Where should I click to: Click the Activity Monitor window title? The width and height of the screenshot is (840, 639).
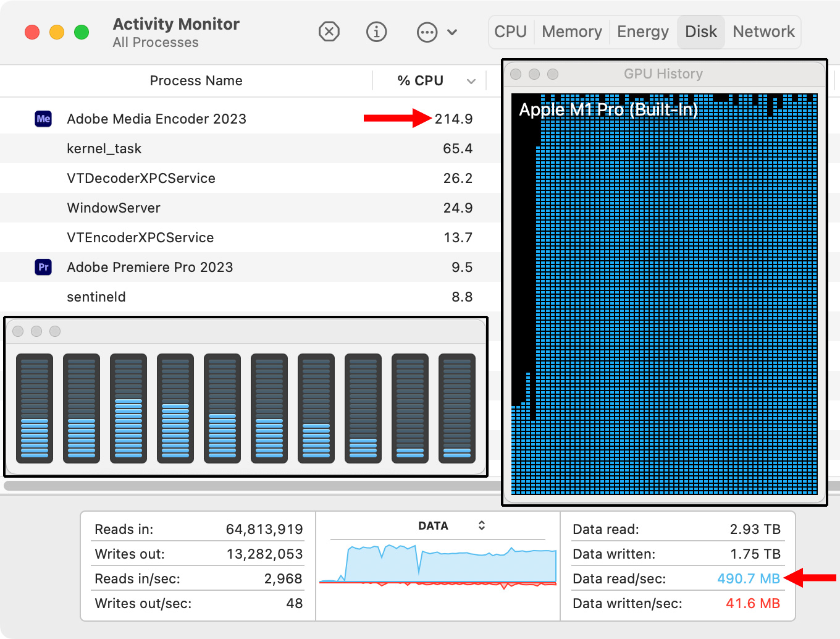tap(176, 24)
